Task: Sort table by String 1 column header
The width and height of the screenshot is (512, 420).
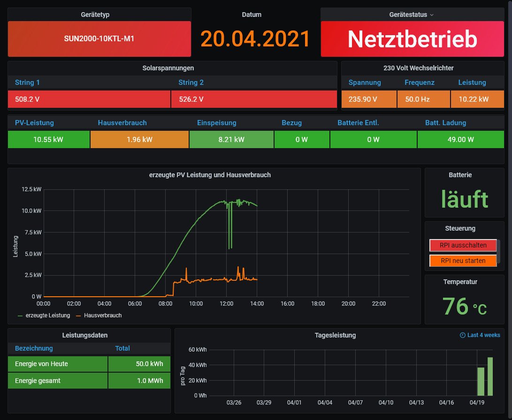Action: 27,82
